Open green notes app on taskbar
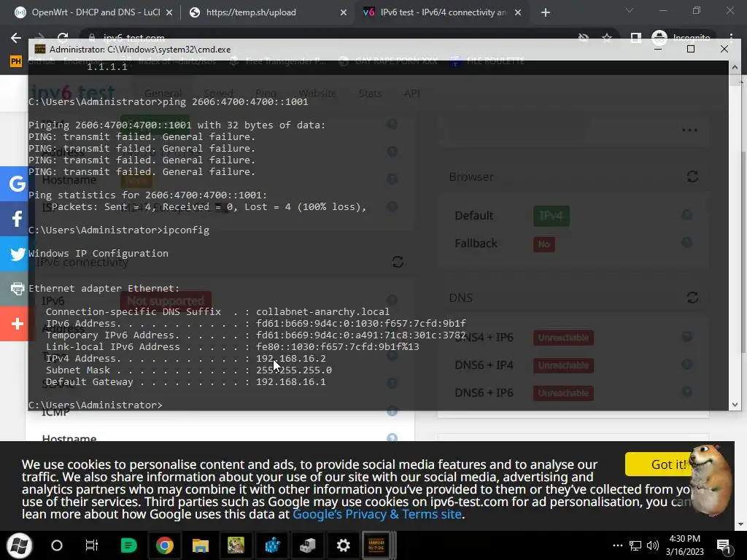This screenshot has height=560, width=747. tap(128, 545)
